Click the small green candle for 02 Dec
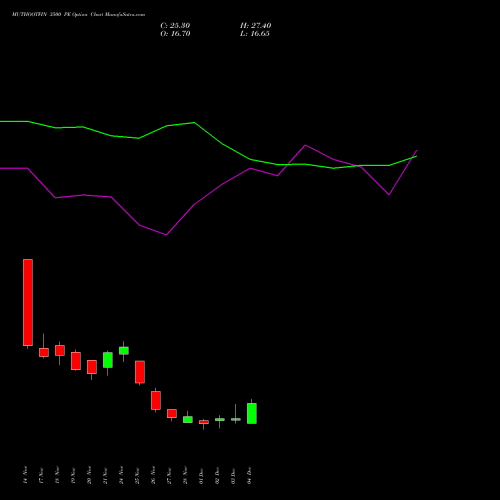The image size is (500, 500). (220, 419)
